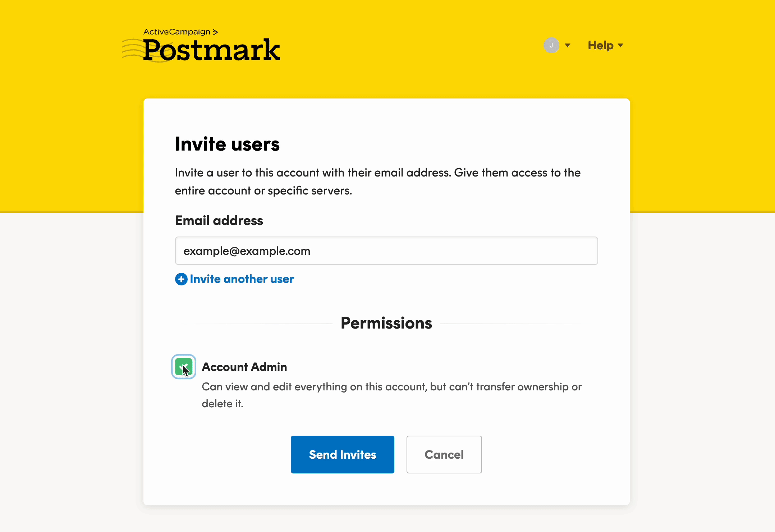Viewport: 775px width, 532px height.
Task: Click the blue plus icon
Action: point(181,279)
